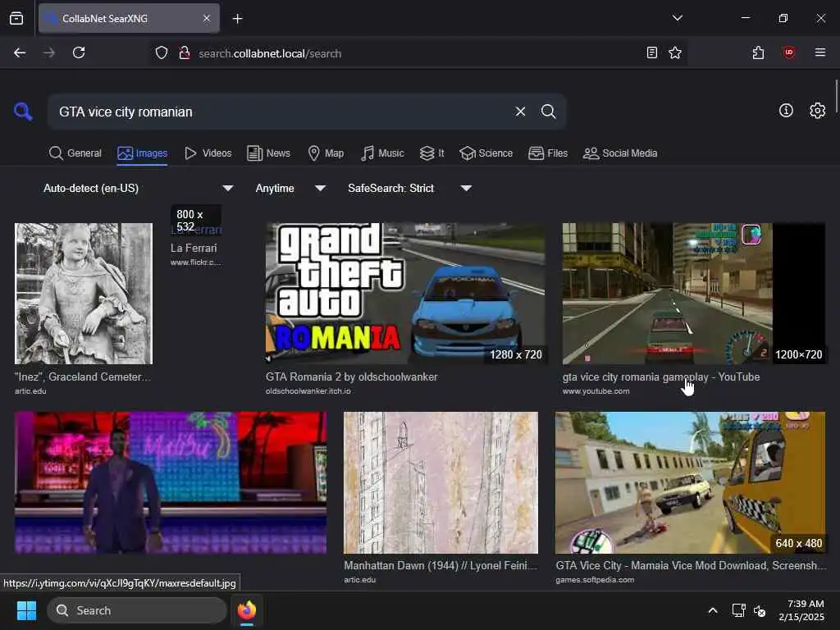The width and height of the screenshot is (840, 630).
Task: Click the taskbar Search box
Action: (x=137, y=610)
